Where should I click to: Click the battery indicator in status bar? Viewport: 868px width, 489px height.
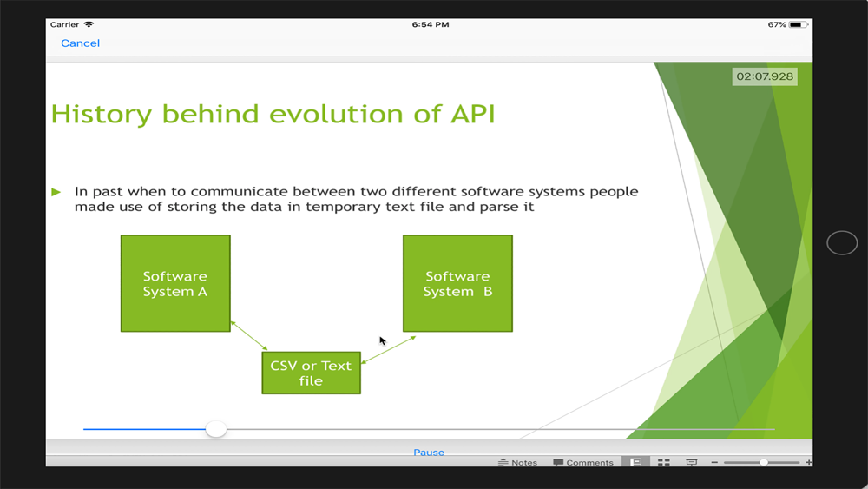click(x=798, y=24)
